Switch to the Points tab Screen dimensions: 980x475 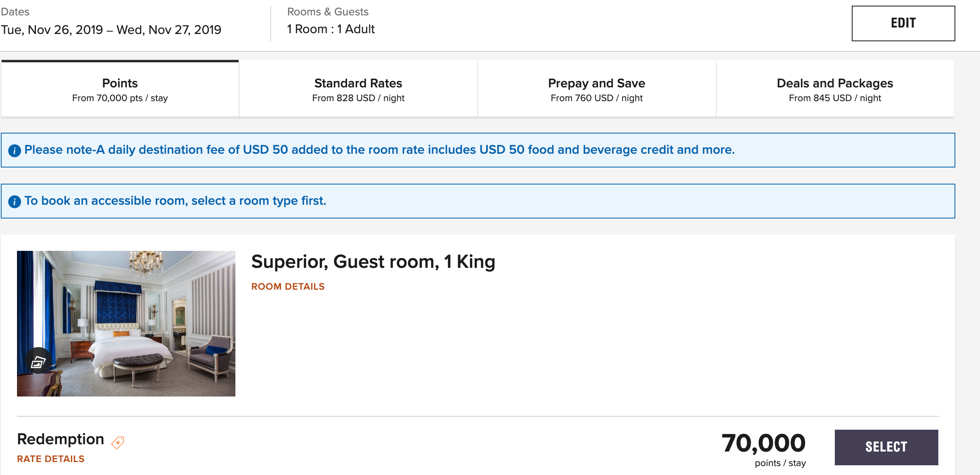119,88
